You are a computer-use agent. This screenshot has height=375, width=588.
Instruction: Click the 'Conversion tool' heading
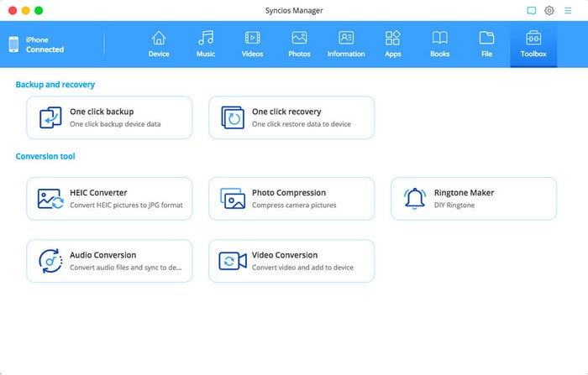(45, 156)
